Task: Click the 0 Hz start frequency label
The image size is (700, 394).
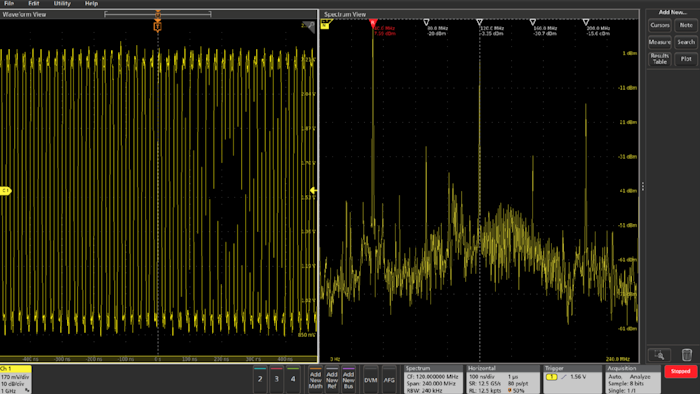Action: coord(335,359)
